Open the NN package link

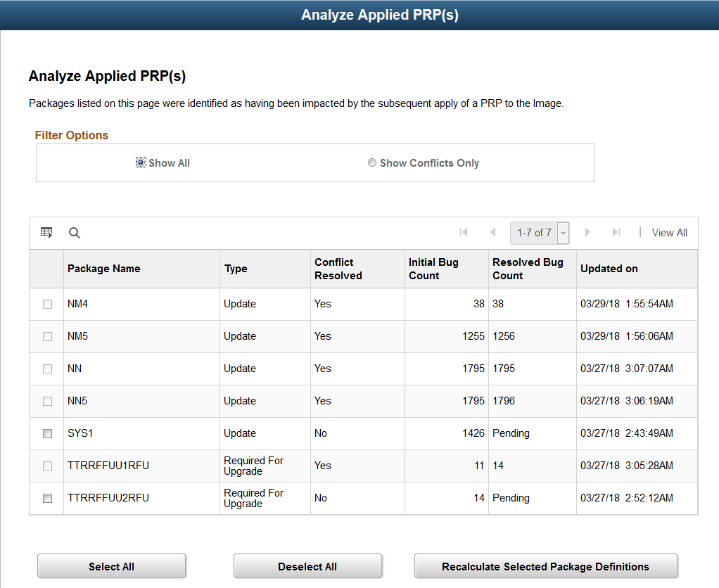(x=73, y=369)
